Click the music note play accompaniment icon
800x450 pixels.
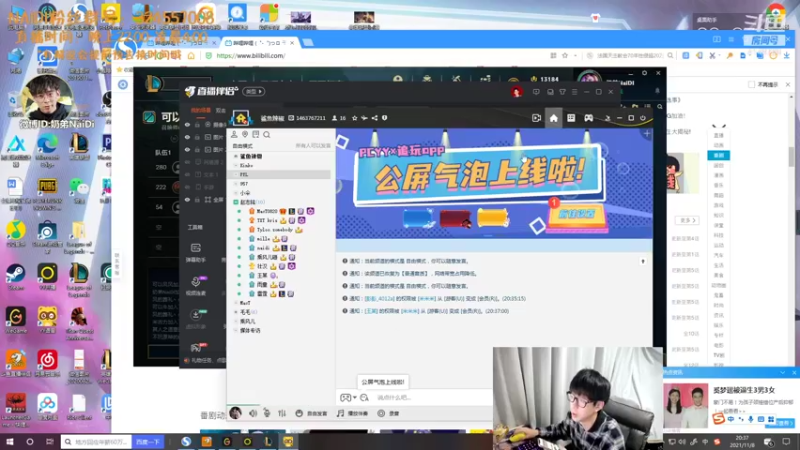(340, 413)
